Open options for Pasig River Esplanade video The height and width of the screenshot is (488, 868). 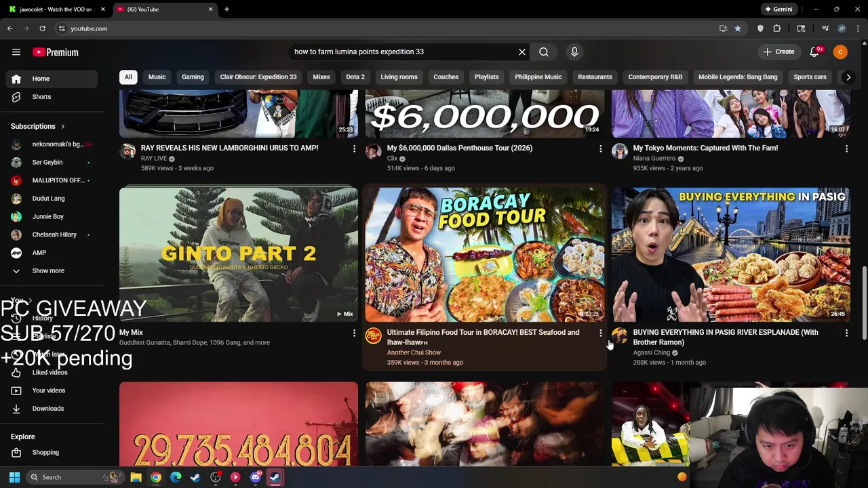tap(846, 333)
